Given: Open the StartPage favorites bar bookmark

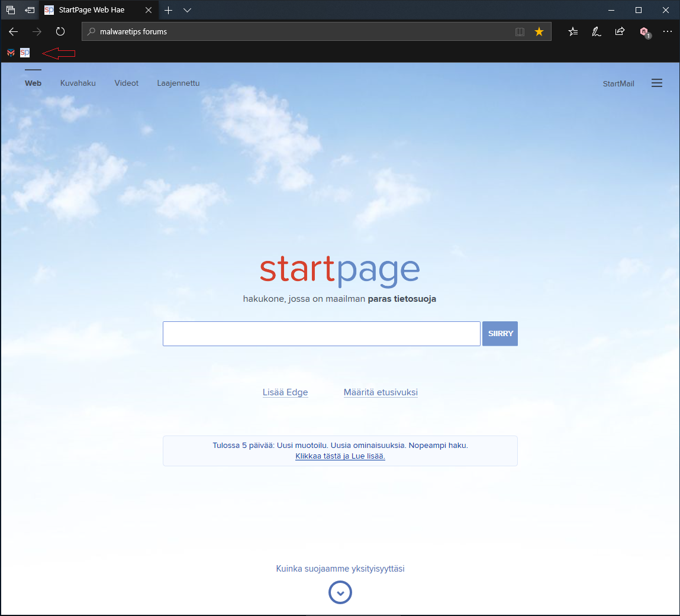Looking at the screenshot, I should 25,53.
